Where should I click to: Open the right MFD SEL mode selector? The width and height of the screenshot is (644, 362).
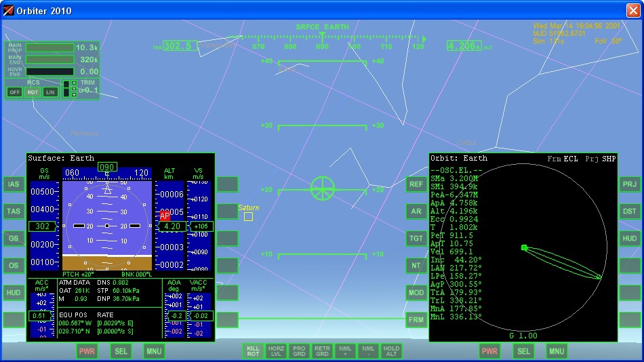coord(523,351)
